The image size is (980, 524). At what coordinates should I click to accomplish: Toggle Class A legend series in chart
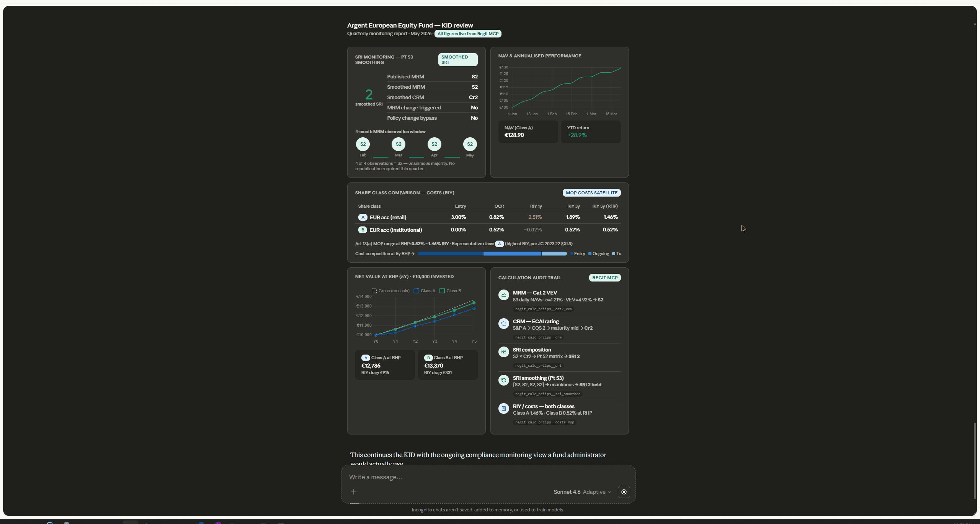pyautogui.click(x=425, y=291)
